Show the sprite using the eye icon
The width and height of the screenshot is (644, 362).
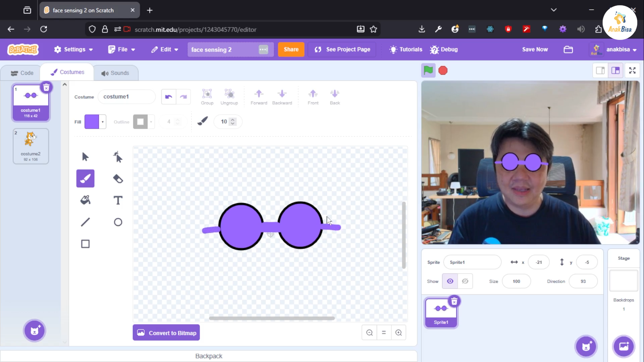pyautogui.click(x=450, y=281)
